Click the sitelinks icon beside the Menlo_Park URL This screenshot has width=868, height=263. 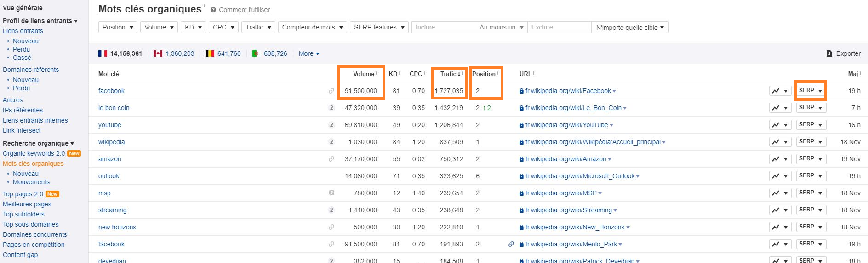(511, 244)
